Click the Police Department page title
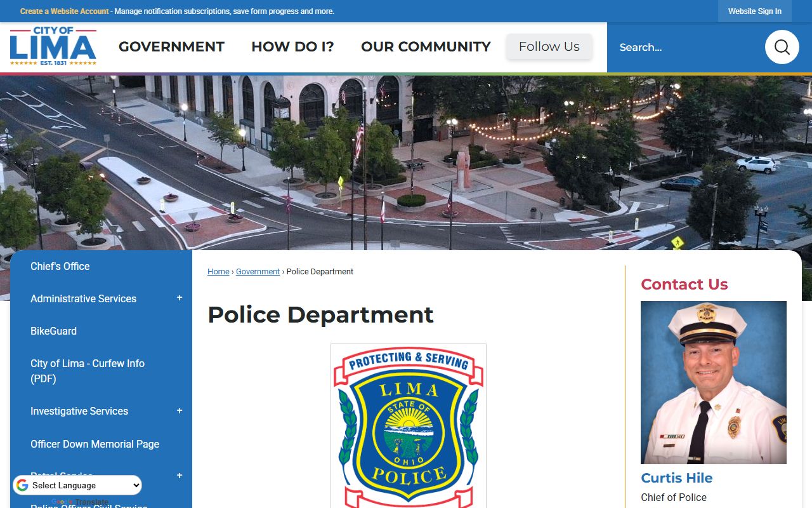The width and height of the screenshot is (812, 508). pyautogui.click(x=320, y=314)
